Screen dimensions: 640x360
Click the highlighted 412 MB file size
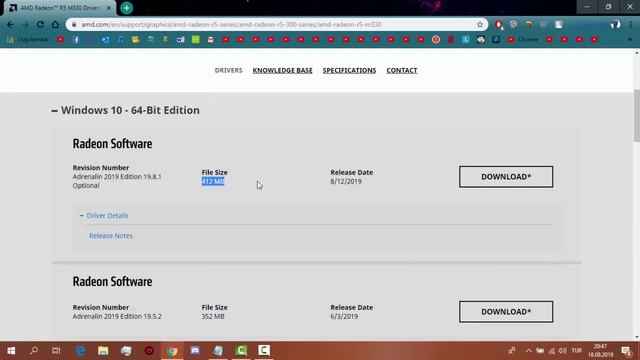pos(213,181)
